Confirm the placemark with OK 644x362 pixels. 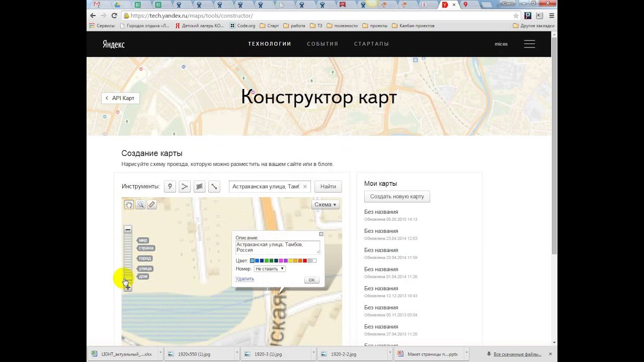click(311, 280)
